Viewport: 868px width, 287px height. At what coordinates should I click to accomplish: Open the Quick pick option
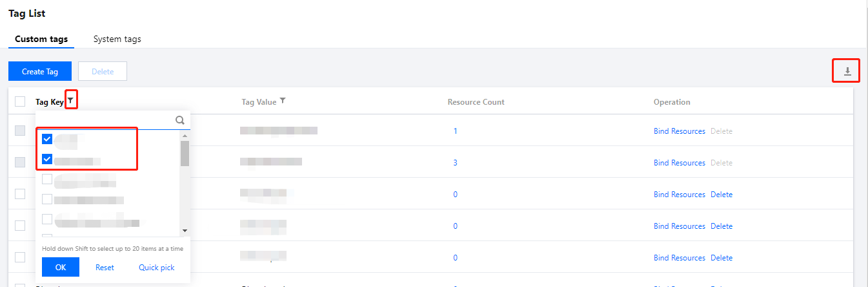click(x=156, y=267)
